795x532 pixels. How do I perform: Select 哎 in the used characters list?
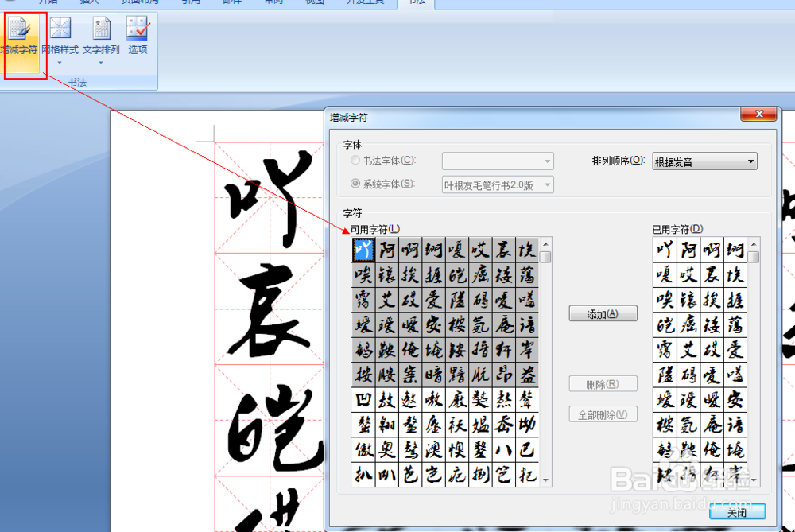[x=688, y=274]
